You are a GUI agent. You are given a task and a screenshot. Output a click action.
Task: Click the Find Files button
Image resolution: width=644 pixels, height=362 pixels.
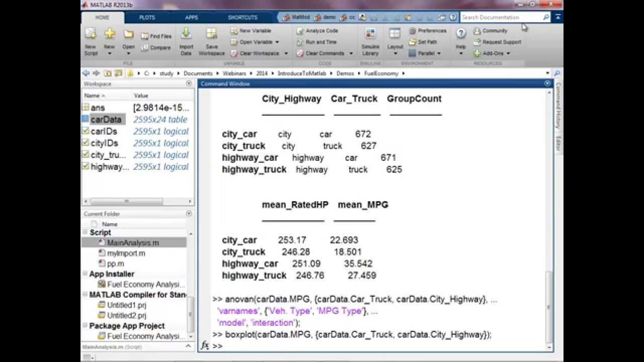[x=156, y=36]
